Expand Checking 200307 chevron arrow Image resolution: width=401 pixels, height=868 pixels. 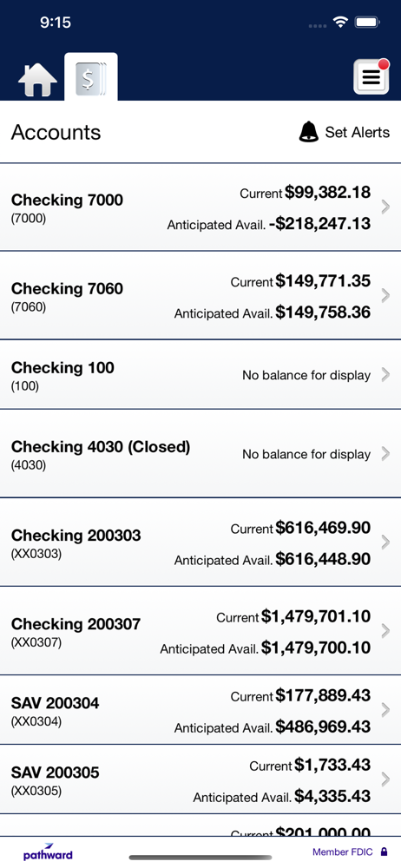pyautogui.click(x=386, y=631)
